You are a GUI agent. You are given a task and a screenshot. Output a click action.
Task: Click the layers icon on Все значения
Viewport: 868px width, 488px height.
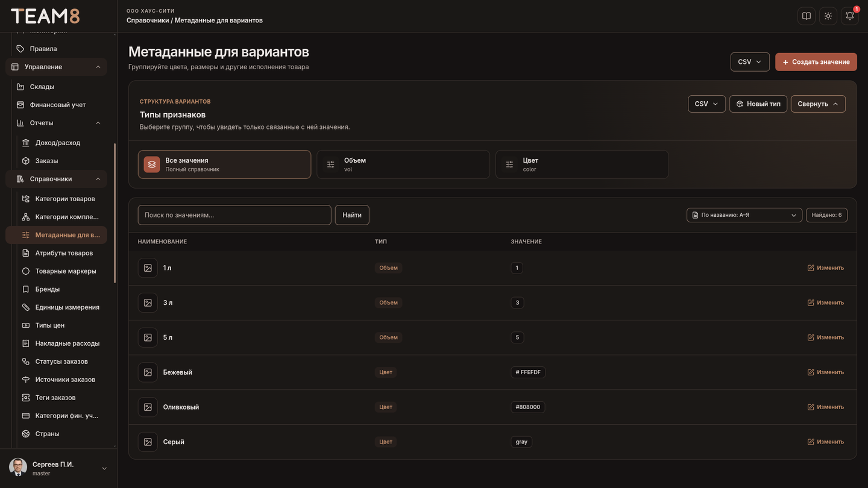(x=152, y=164)
